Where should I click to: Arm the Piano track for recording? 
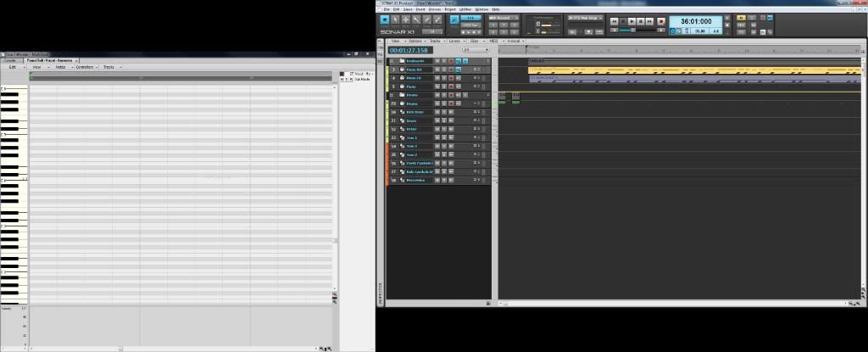coord(451,87)
